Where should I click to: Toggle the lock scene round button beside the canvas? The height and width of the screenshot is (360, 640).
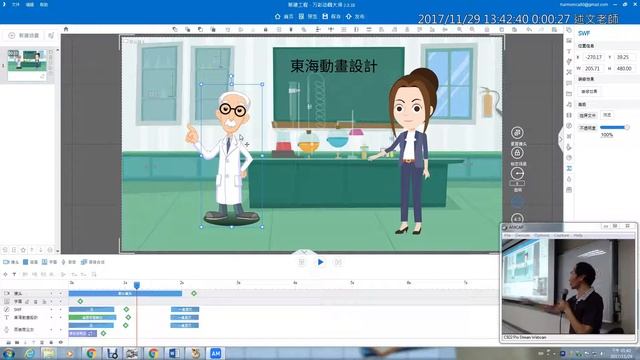click(x=517, y=153)
